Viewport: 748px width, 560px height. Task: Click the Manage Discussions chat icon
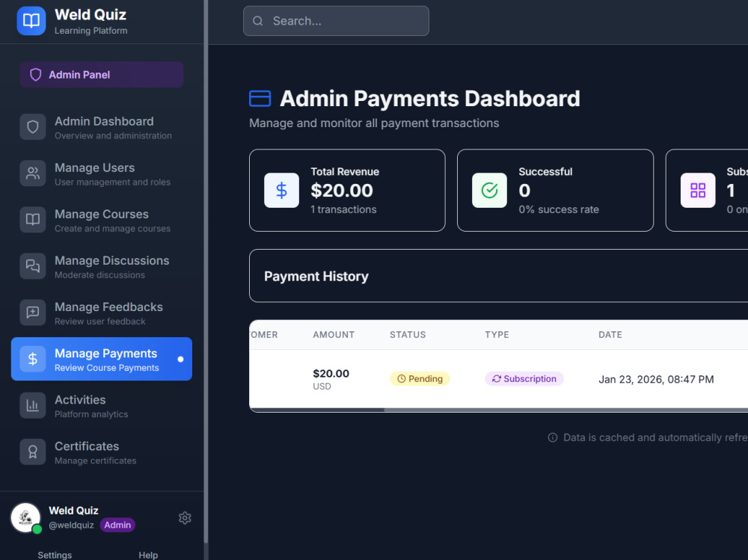(32, 265)
